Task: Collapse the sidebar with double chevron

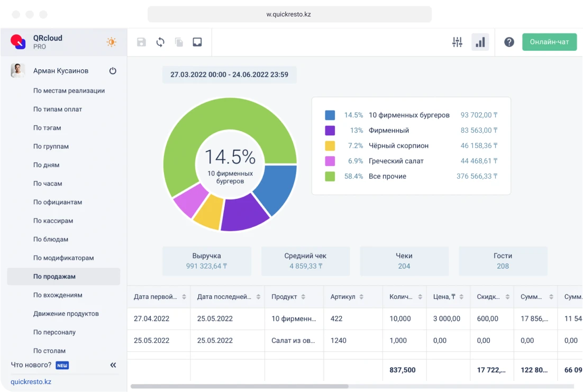Action: click(113, 365)
